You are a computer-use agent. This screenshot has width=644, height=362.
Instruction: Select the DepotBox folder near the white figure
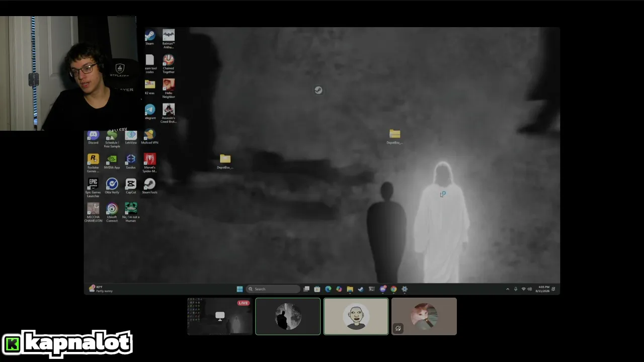[x=394, y=137]
